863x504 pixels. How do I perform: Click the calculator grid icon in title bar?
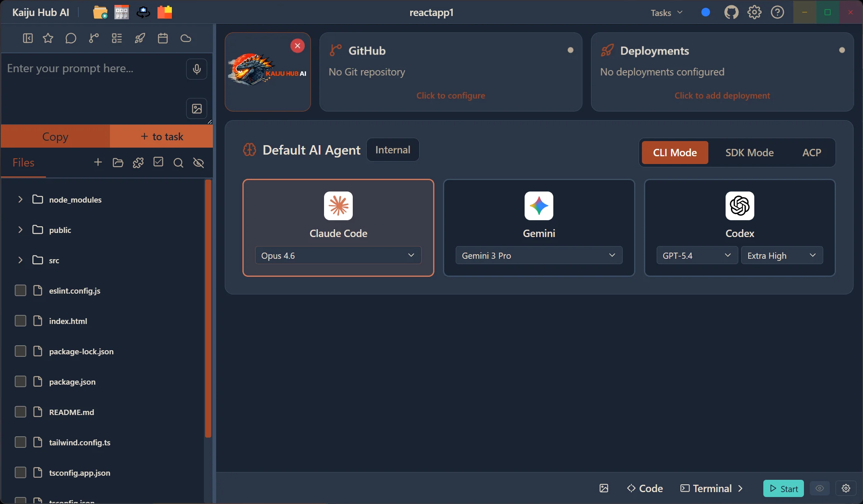[x=121, y=12]
